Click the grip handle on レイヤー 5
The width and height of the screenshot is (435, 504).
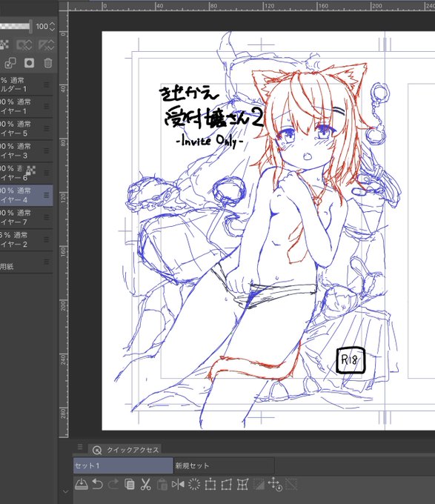coord(47,128)
